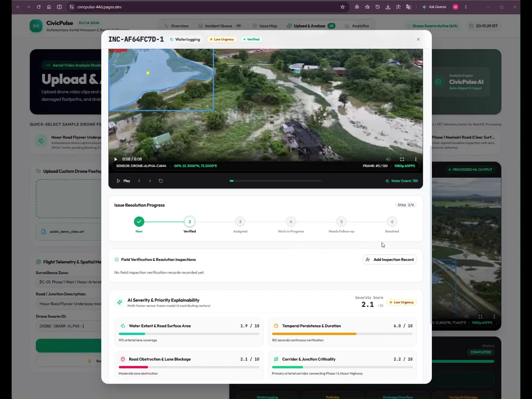532x399 pixels.
Task: Select Phase 1 Neeladri Road sample
Action: click(465, 142)
